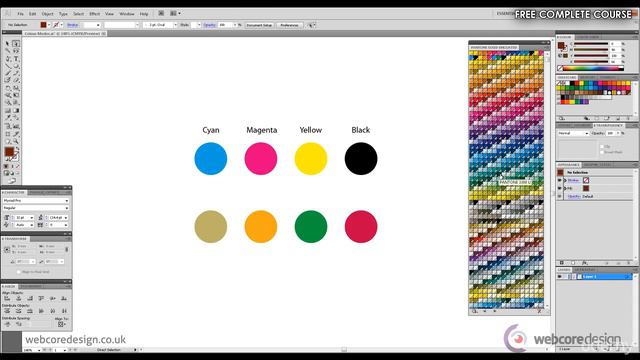Enable the Clip checkbox in Transparency panel
Image resolution: width=640 pixels, height=360 pixels.
tap(602, 146)
